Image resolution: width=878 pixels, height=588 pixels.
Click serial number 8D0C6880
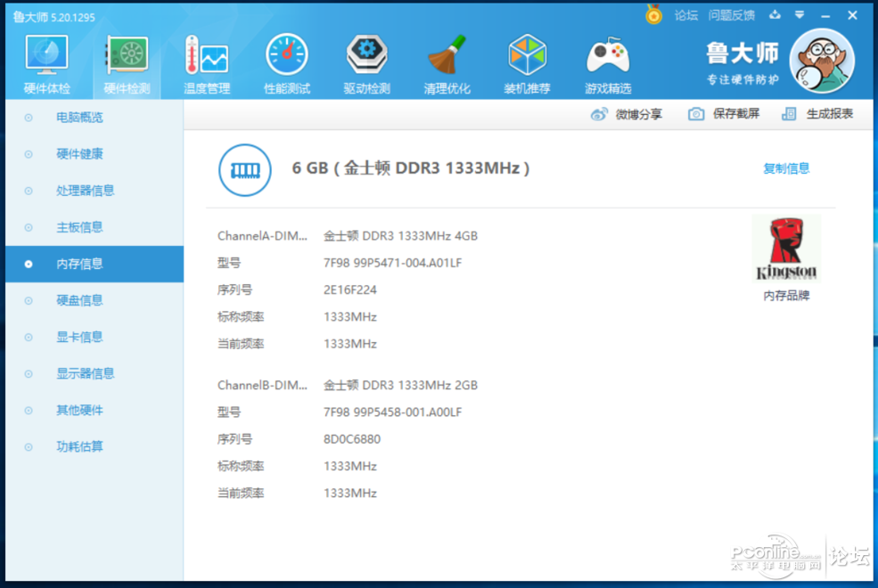[x=352, y=439]
